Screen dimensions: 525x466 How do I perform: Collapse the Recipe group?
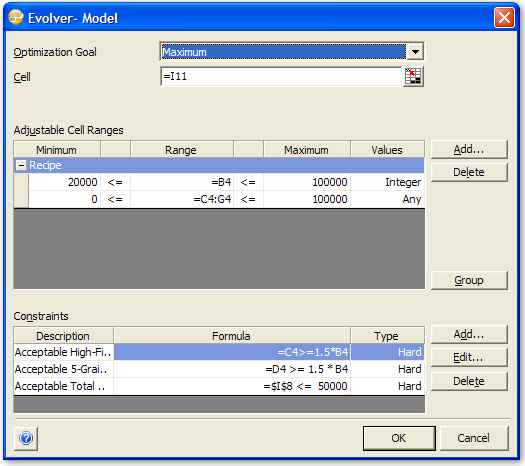pos(21,165)
